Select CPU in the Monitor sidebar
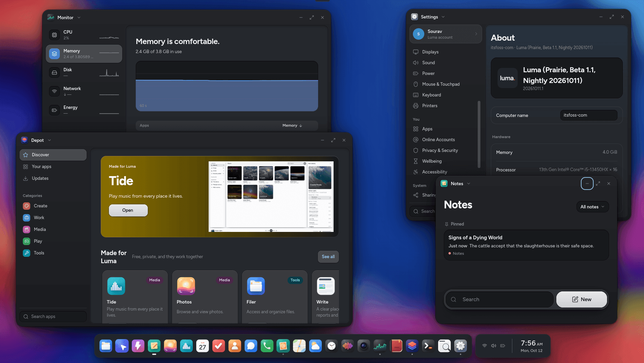644x363 pixels. pyautogui.click(x=84, y=35)
